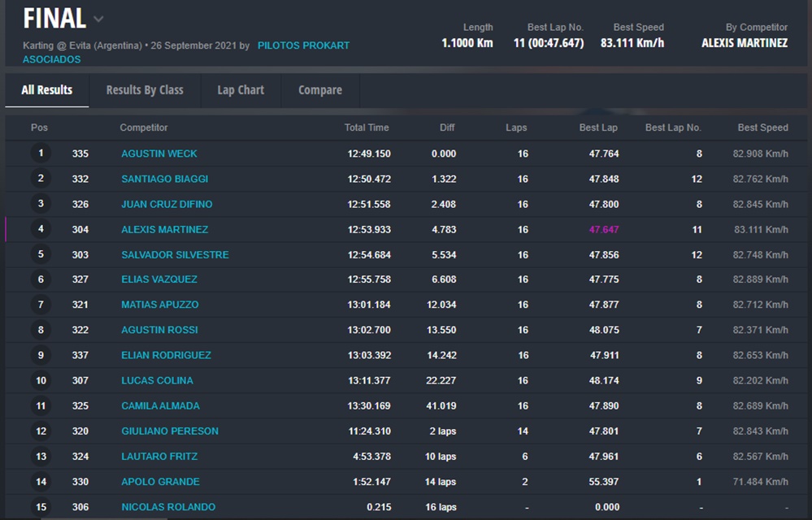This screenshot has height=520, width=812.
Task: Click the position 13 badge icon
Action: click(41, 456)
